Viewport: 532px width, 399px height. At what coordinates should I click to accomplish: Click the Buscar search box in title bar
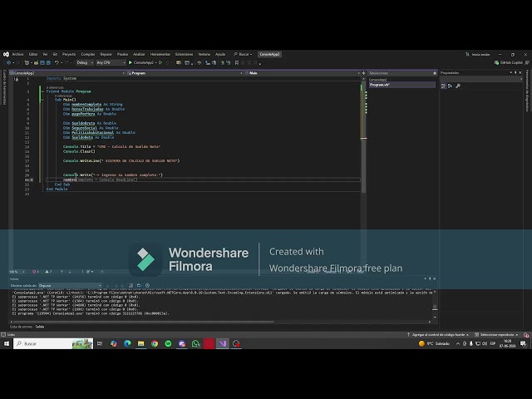click(243, 54)
